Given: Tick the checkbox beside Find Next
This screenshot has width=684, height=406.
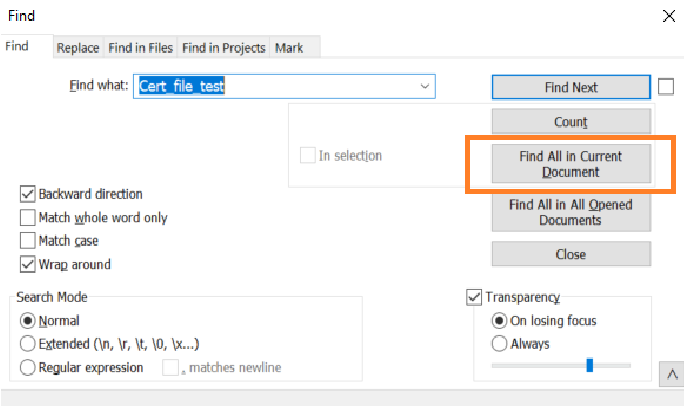Looking at the screenshot, I should click(667, 87).
